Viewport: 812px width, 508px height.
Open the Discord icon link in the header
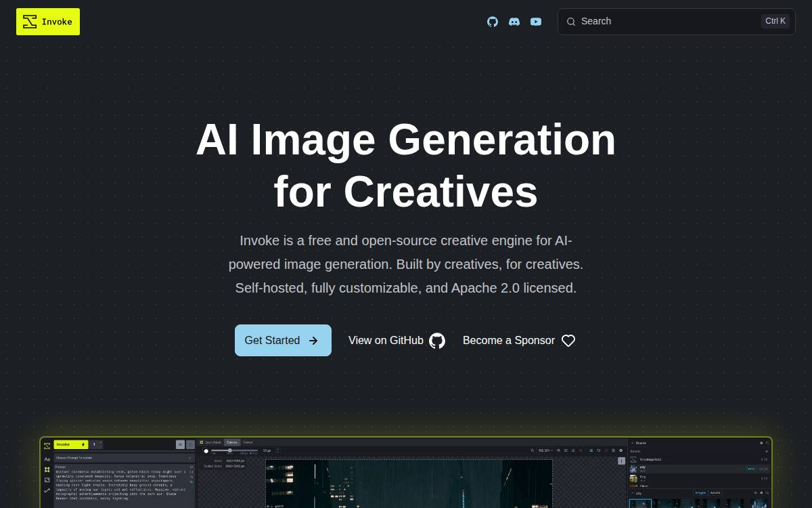[x=514, y=22]
